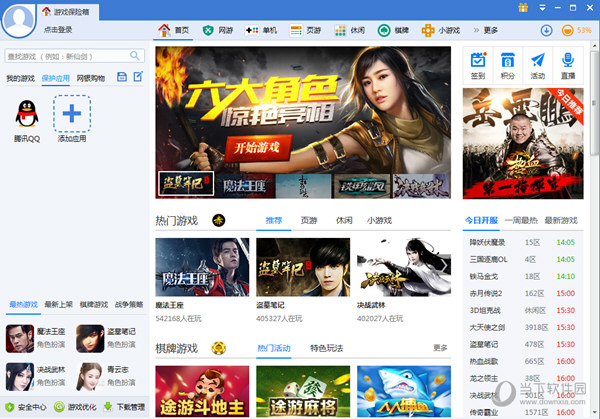Click the search magnifier icon
The height and width of the screenshot is (419, 600).
pyautogui.click(x=135, y=56)
